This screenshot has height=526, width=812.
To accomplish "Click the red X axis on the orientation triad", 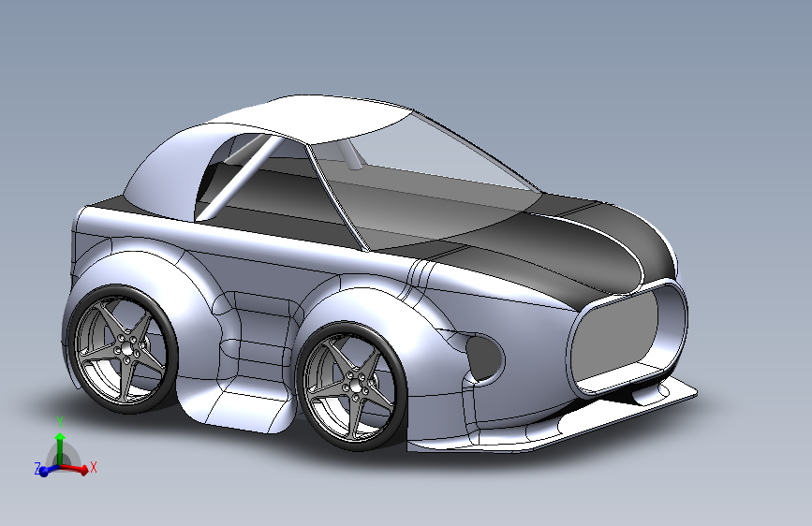I will 77,469.
